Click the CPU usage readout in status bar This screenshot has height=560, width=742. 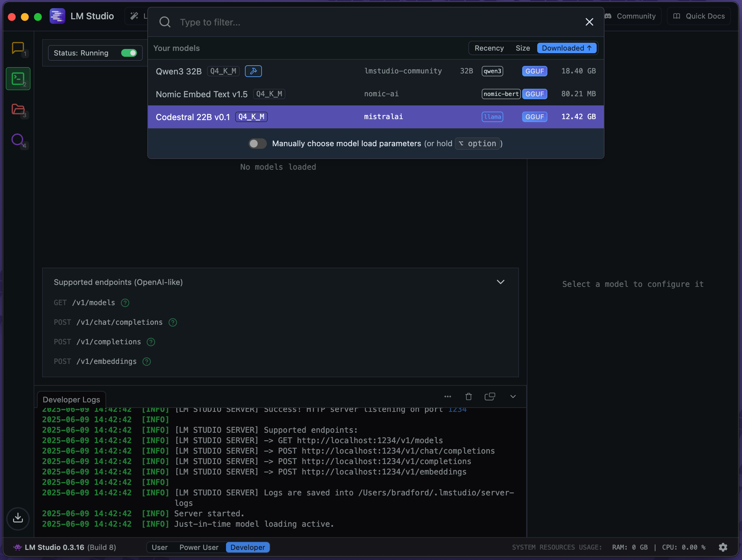(683, 547)
